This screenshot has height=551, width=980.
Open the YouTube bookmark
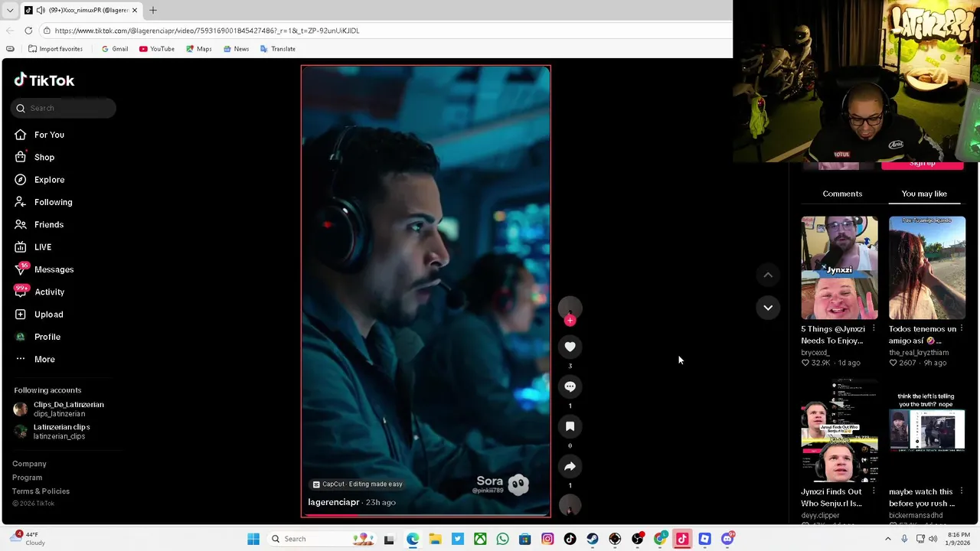157,49
